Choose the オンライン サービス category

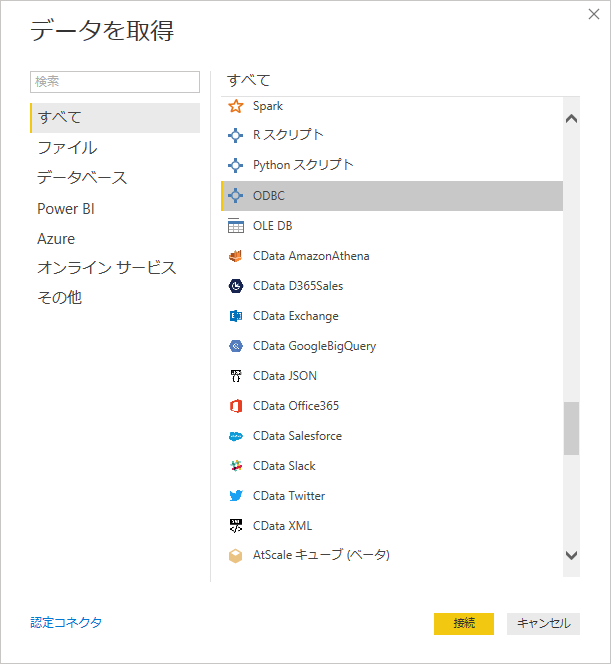pos(106,268)
